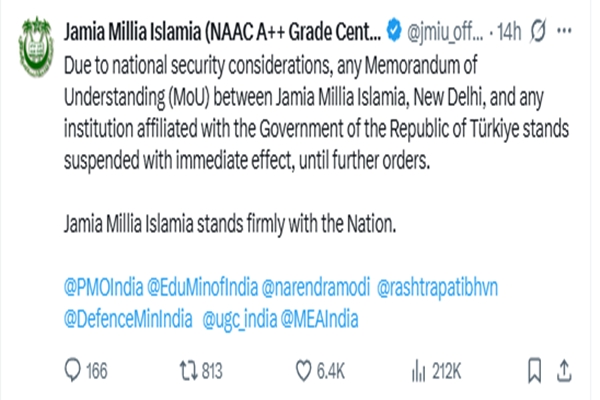600x400 pixels.
Task: Open the reply icon with 166 replies
Action: [73, 372]
